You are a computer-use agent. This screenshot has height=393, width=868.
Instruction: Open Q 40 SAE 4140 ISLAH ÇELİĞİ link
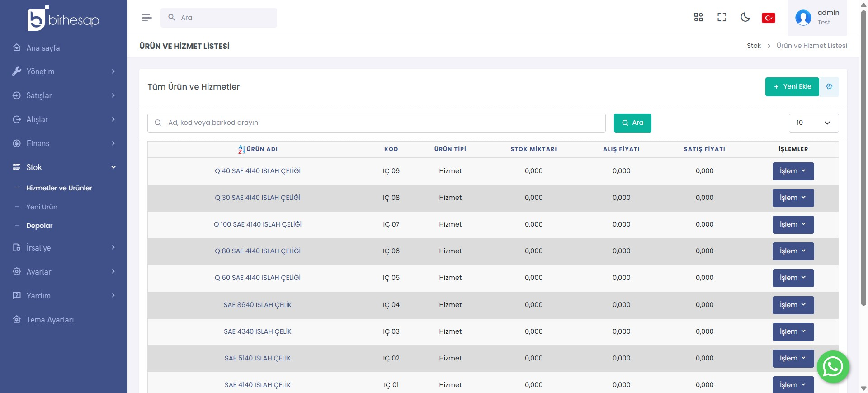click(258, 171)
